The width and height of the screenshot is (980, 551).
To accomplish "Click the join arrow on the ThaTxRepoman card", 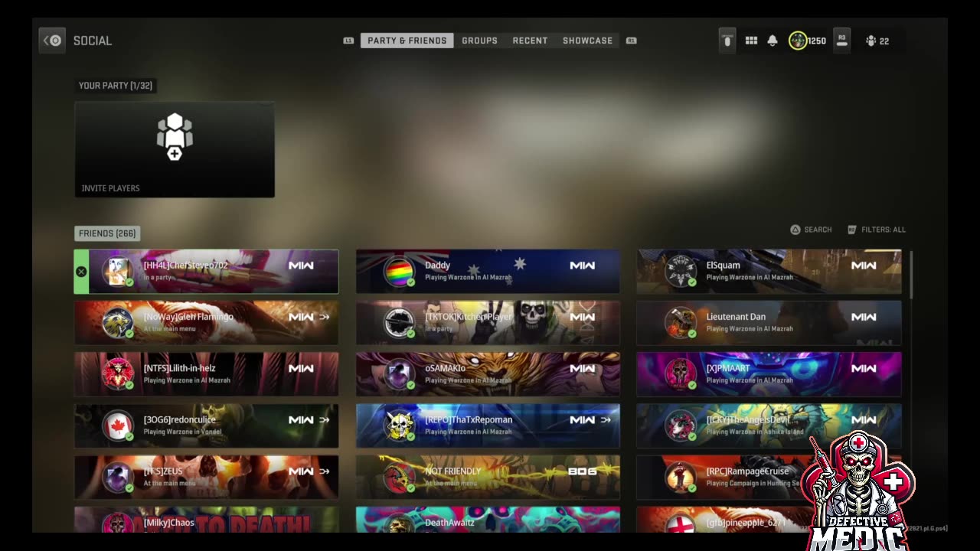I will (606, 419).
